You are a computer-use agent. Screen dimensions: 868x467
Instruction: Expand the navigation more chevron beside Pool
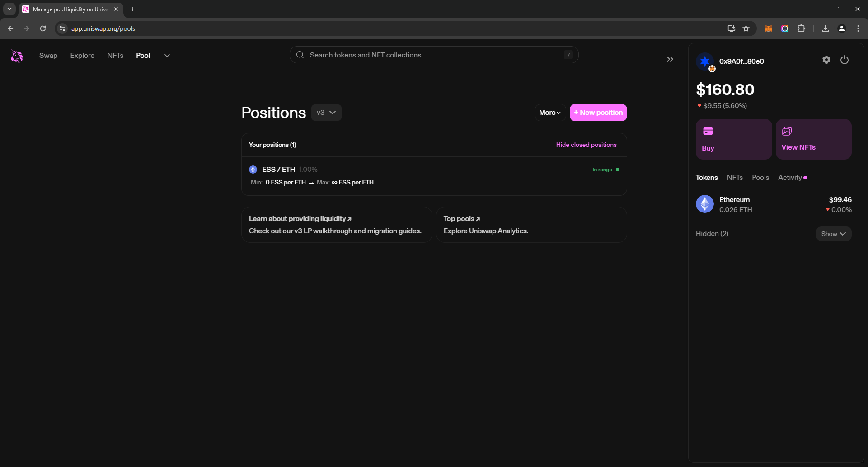tap(167, 56)
